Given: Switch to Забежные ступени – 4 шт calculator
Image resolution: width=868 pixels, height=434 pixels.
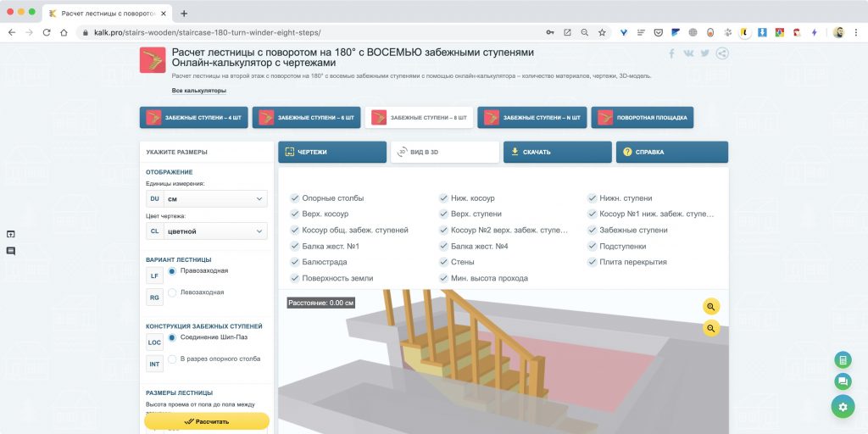Looking at the screenshot, I should coord(194,117).
